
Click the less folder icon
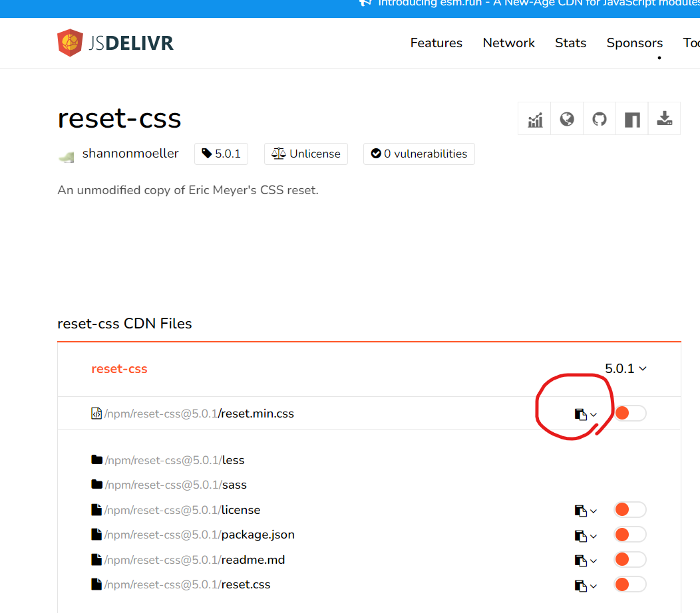coord(97,459)
